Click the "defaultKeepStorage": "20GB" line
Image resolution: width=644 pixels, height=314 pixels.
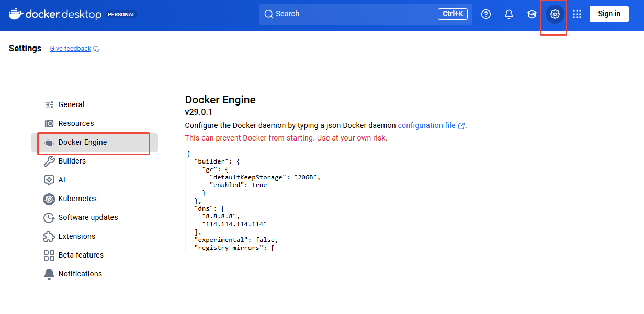[265, 177]
